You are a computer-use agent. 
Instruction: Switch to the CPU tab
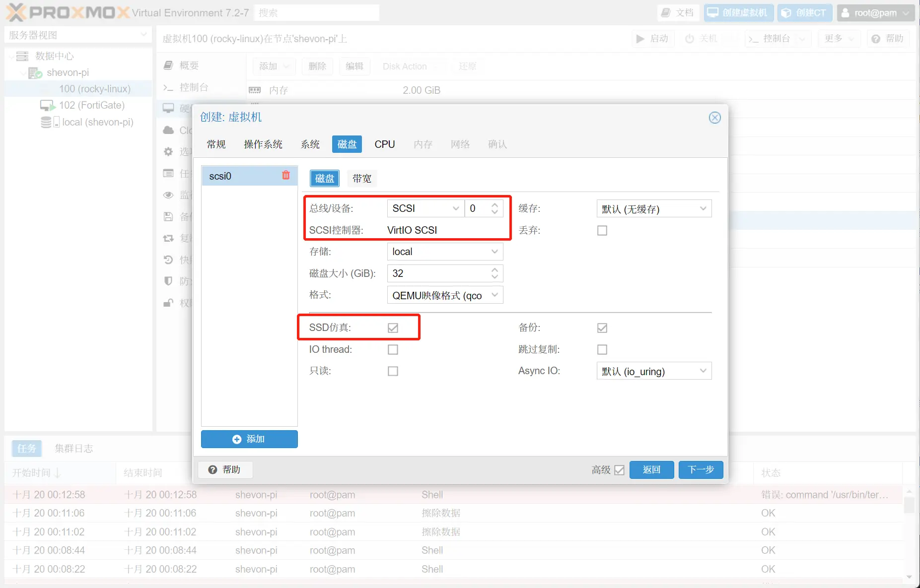pos(384,144)
